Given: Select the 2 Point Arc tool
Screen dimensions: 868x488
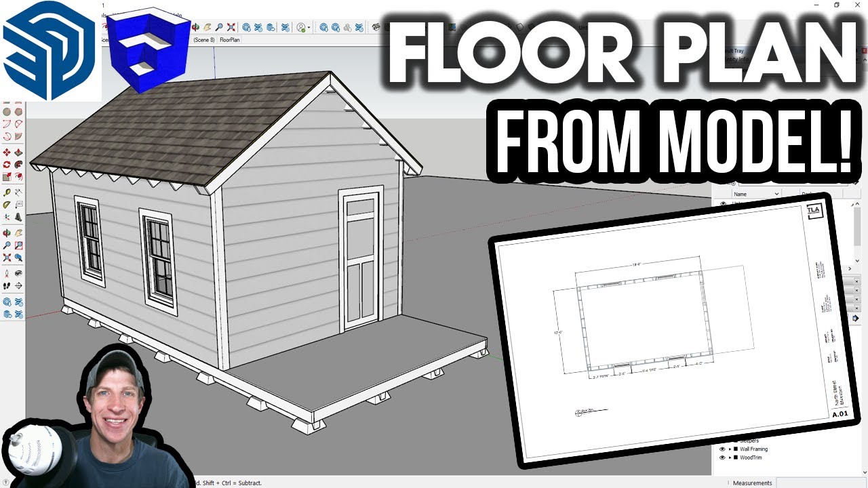Looking at the screenshot, I should pyautogui.click(x=18, y=124).
